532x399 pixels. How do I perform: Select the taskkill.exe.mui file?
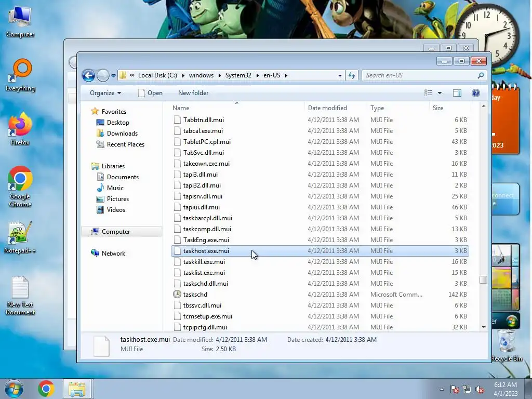[320, 262]
